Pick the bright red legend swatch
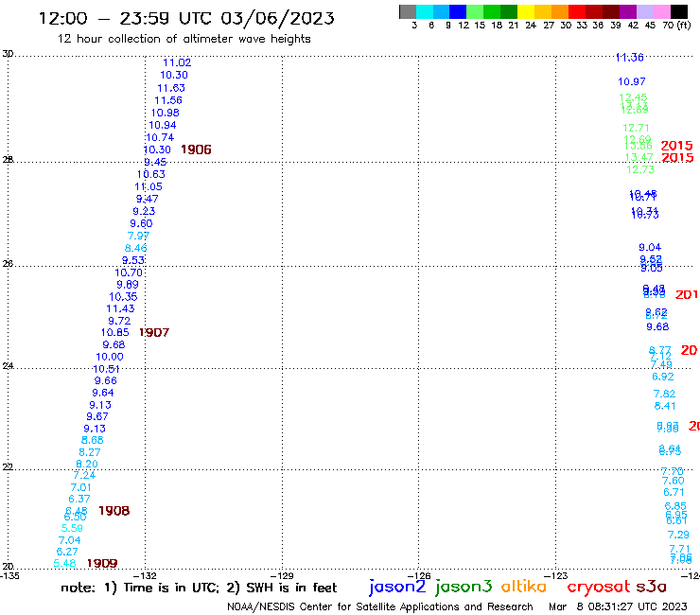 (x=577, y=11)
